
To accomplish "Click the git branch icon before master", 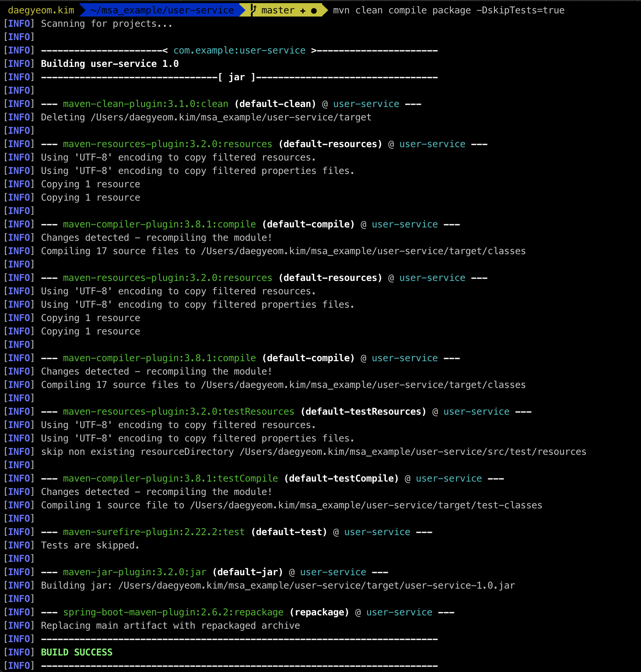I will [254, 10].
